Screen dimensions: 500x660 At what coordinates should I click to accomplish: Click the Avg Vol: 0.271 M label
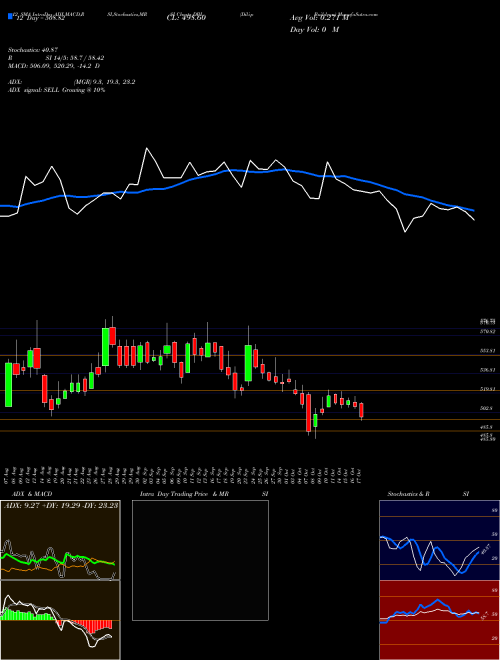[319, 18]
